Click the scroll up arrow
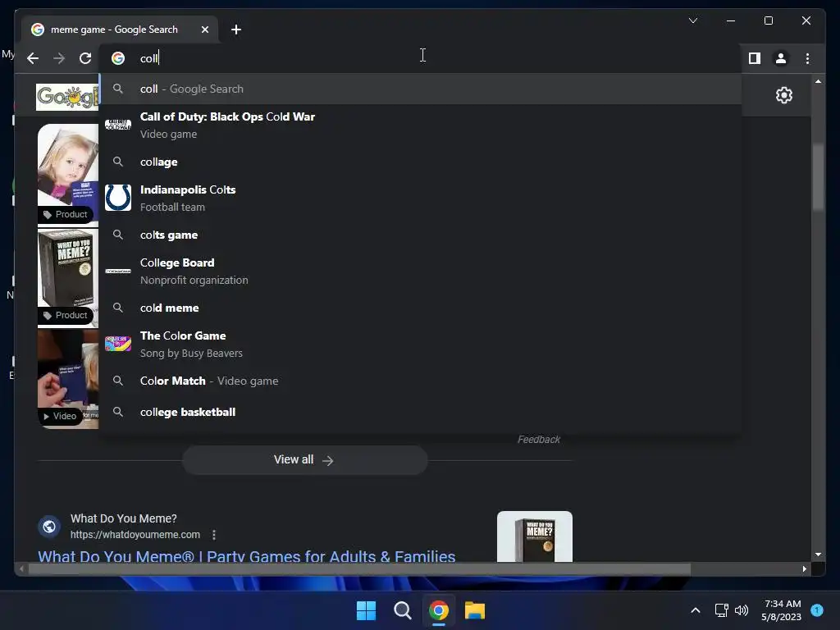This screenshot has width=840, height=630. [x=818, y=81]
